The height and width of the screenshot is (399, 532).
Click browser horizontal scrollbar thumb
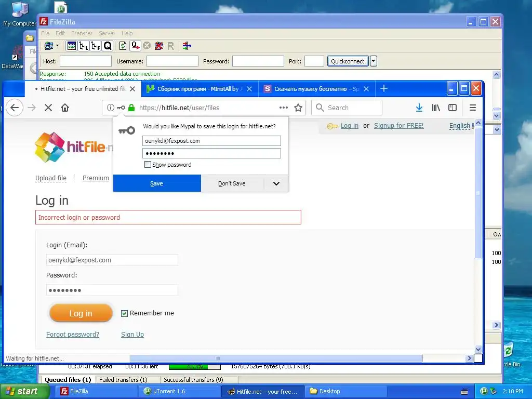point(276,358)
